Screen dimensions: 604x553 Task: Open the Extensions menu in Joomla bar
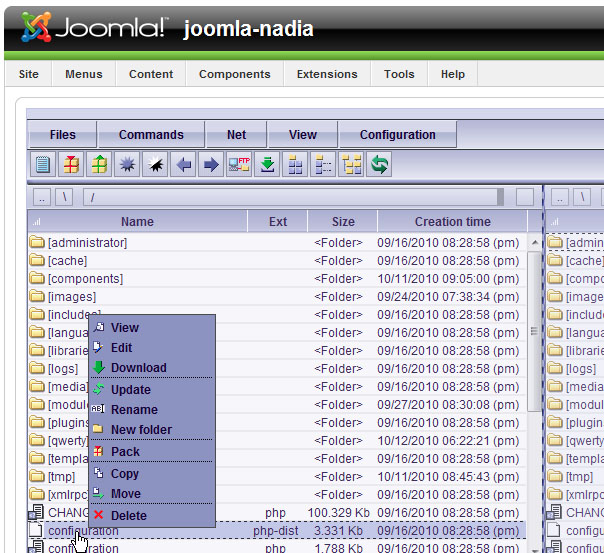pos(328,74)
